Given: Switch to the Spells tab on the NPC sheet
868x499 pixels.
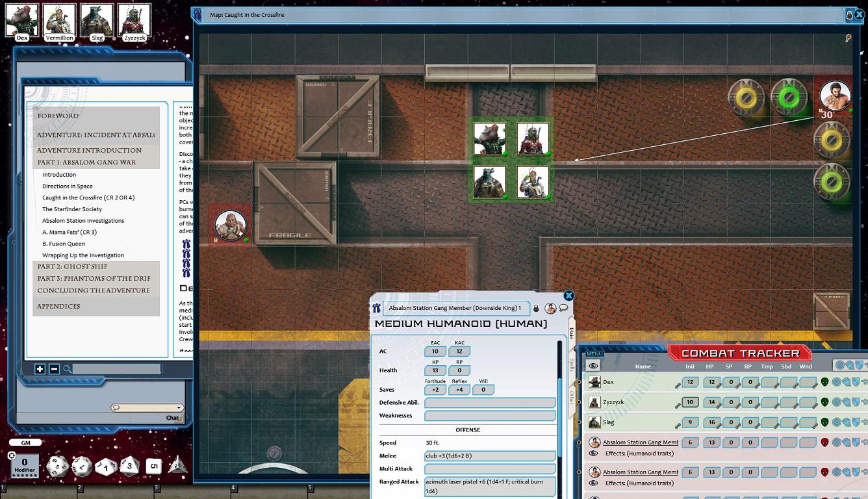Looking at the screenshot, I should 570,366.
